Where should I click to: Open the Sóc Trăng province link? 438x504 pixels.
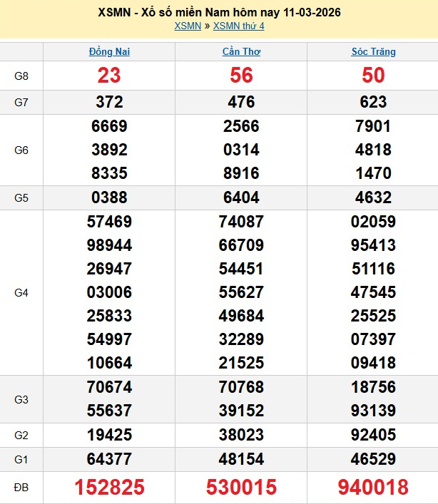(x=373, y=51)
